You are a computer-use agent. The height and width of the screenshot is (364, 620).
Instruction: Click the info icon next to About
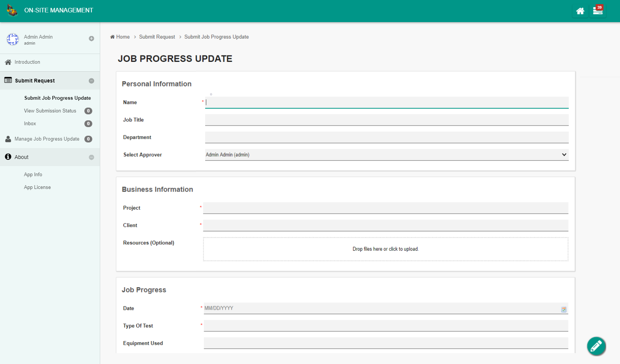click(8, 157)
